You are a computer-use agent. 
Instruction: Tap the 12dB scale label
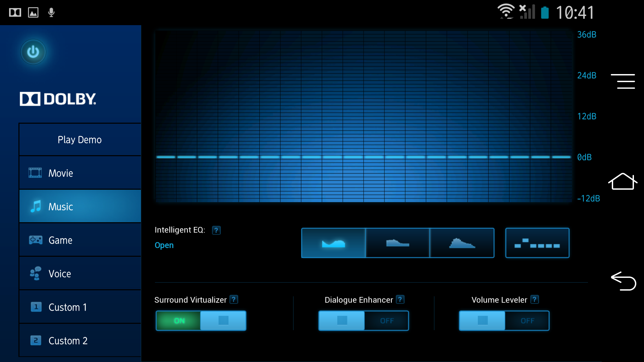click(587, 116)
